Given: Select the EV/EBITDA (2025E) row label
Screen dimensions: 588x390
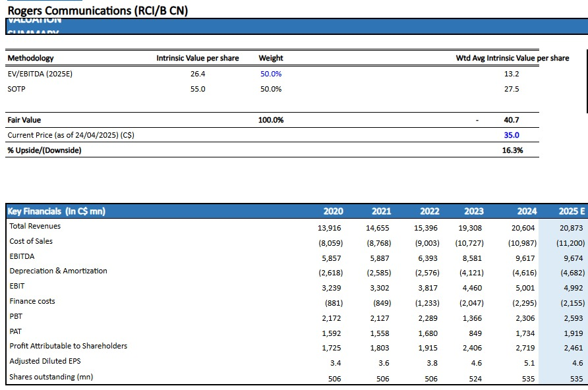Looking at the screenshot, I should point(40,74).
